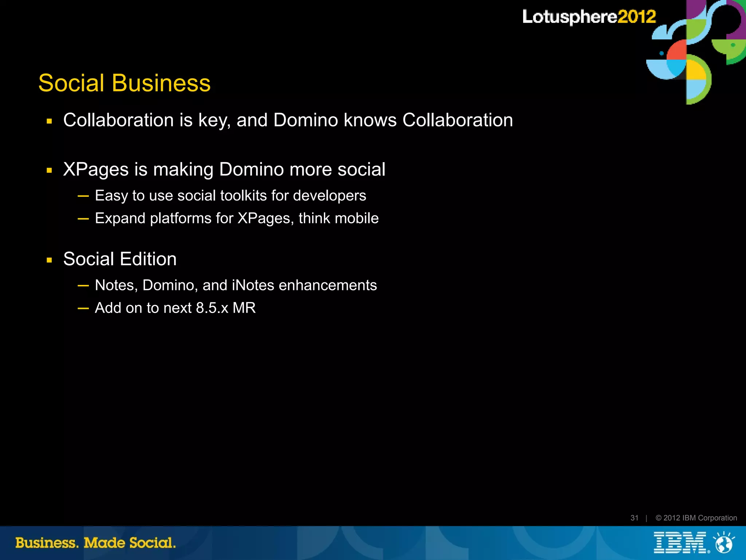
Task: Select 'Notes, Domino, and iNotes enhancements' line
Action: (236, 285)
